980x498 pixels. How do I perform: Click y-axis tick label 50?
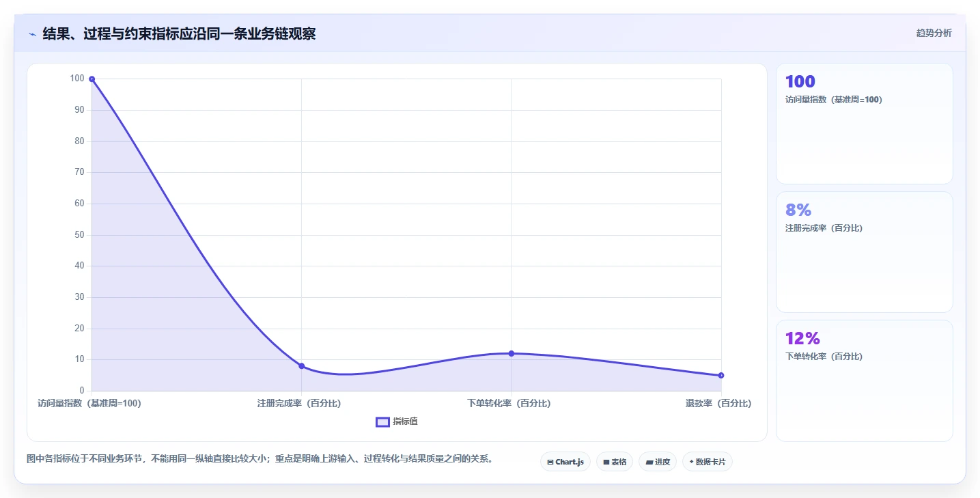point(79,235)
